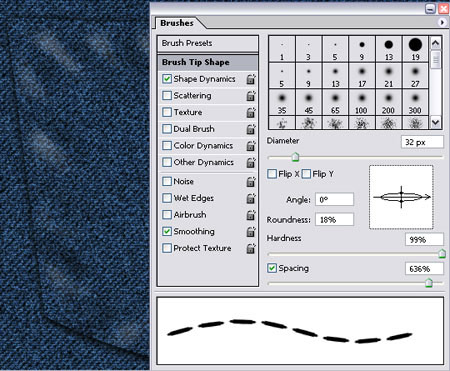This screenshot has width=450, height=371.
Task: Click the lock icon beside Wet Edges
Action: pos(251,198)
